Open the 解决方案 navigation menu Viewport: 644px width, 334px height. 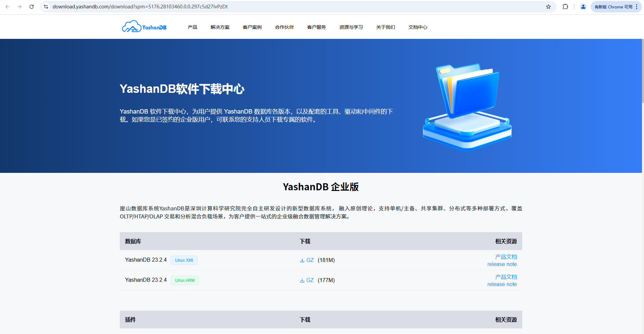pos(220,27)
